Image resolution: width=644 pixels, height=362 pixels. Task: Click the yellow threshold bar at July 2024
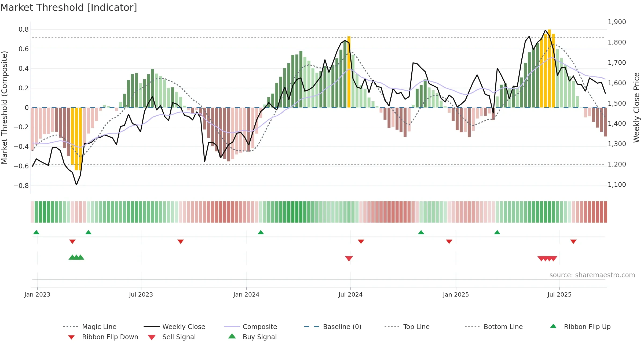[x=349, y=72]
